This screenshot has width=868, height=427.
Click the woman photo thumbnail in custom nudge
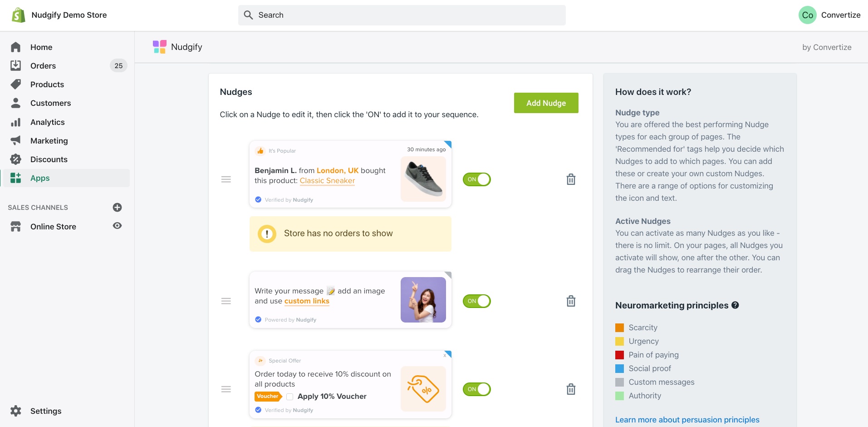(423, 300)
